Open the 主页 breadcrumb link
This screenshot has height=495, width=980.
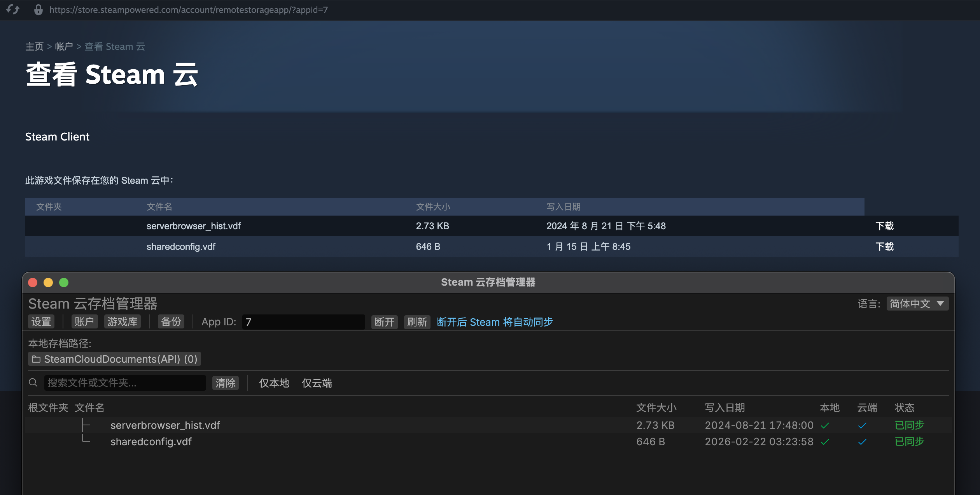pyautogui.click(x=34, y=46)
